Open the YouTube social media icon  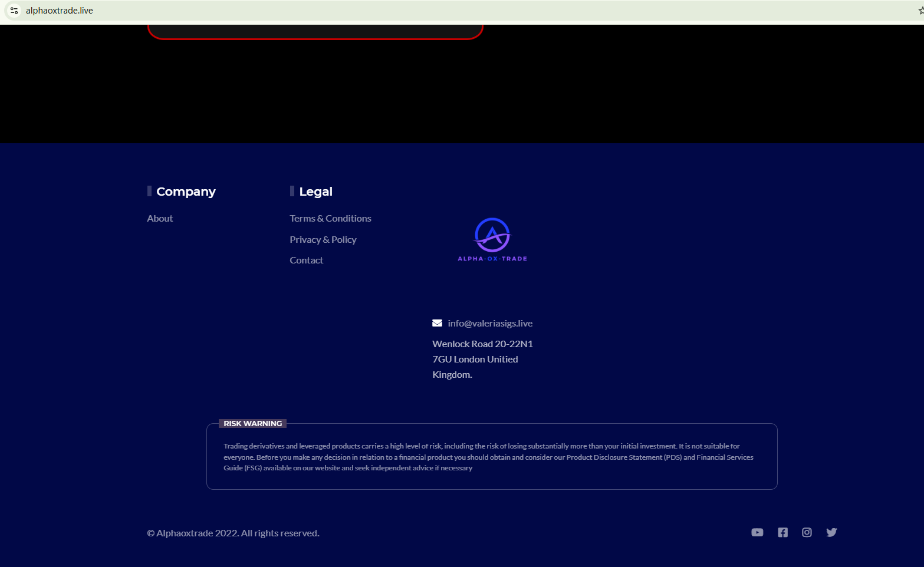[x=757, y=533]
